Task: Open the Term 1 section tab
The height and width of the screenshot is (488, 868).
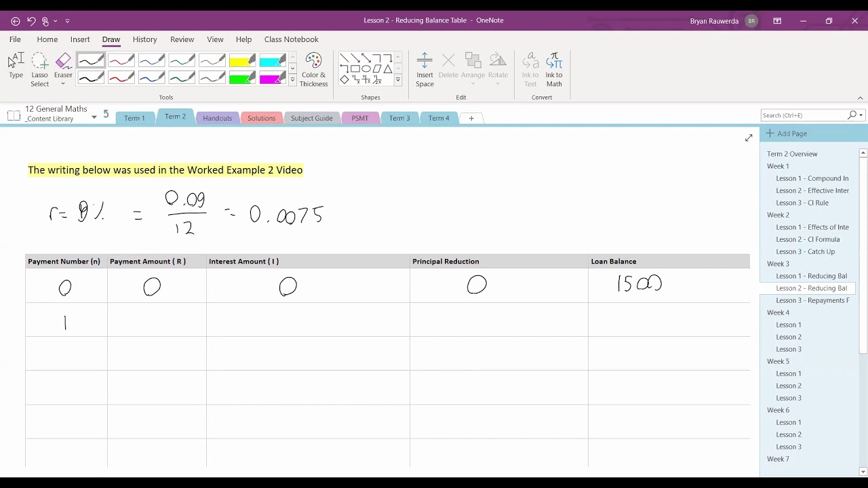Action: tap(134, 118)
